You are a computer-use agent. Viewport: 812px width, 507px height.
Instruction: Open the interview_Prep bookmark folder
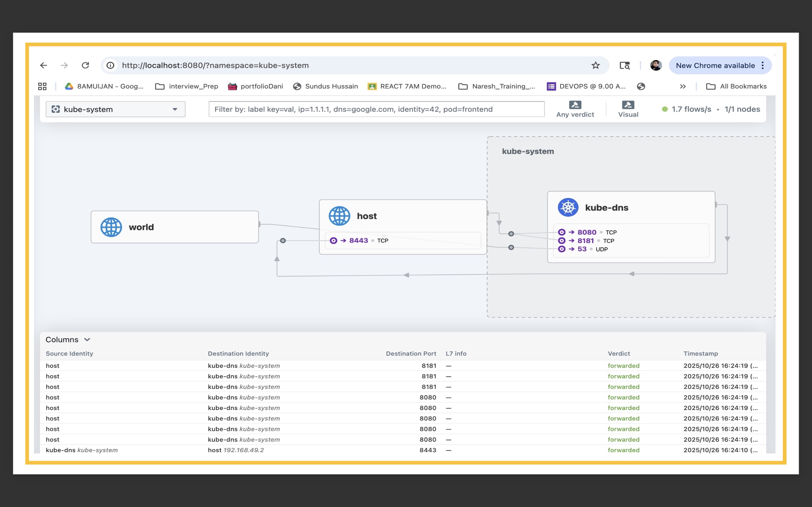coord(187,87)
